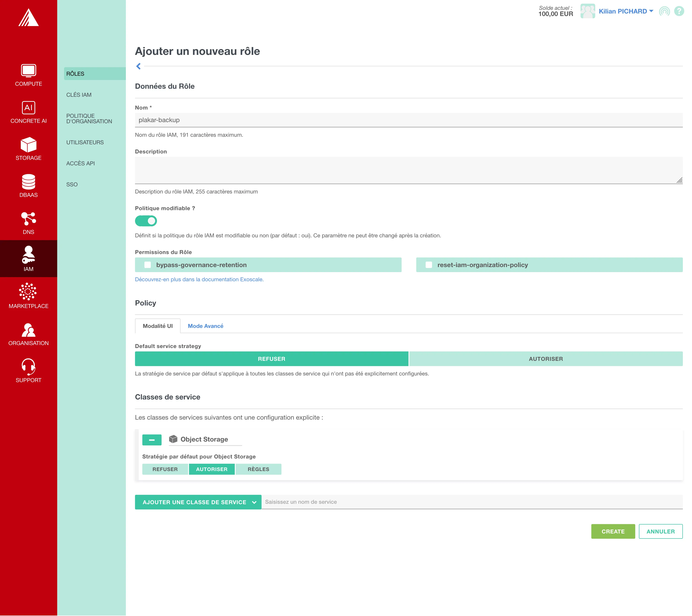The image size is (692, 616).
Task: Check bypass-governance-retention permission
Action: (148, 265)
